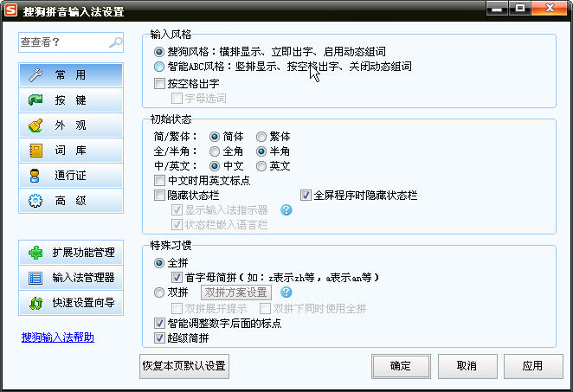Select 半角 radio option
Screen dimensions: 573x392
pos(261,151)
